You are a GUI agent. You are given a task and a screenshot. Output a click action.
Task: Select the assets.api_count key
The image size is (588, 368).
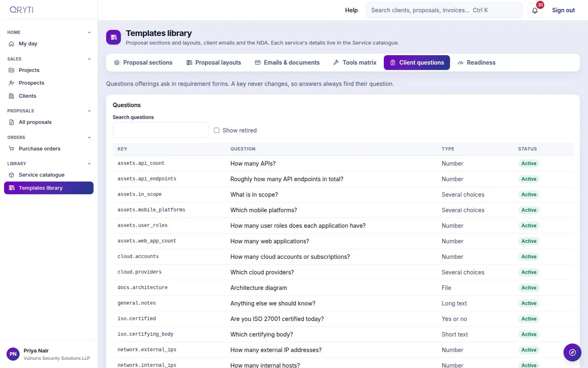pyautogui.click(x=141, y=163)
